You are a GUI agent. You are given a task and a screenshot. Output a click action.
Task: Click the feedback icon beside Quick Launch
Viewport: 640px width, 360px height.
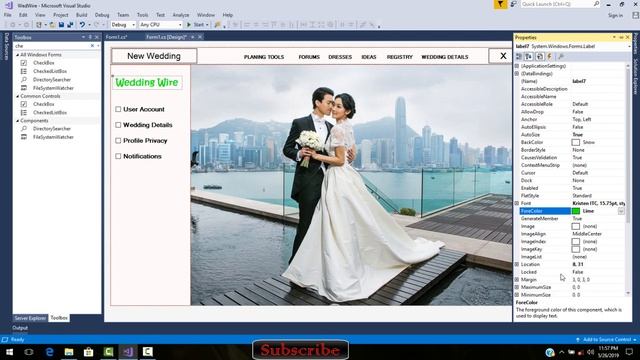pyautogui.click(x=513, y=4)
